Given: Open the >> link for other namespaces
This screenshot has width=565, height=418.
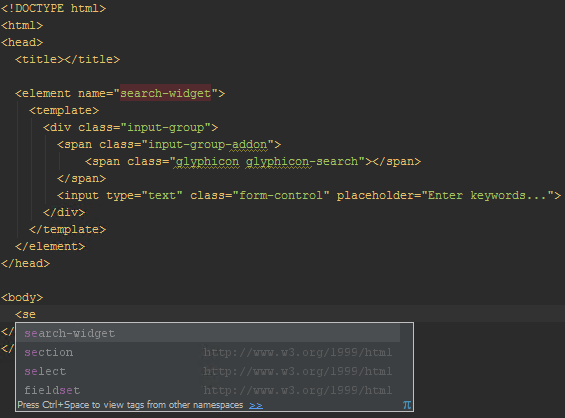Looking at the screenshot, I should pyautogui.click(x=256, y=405).
